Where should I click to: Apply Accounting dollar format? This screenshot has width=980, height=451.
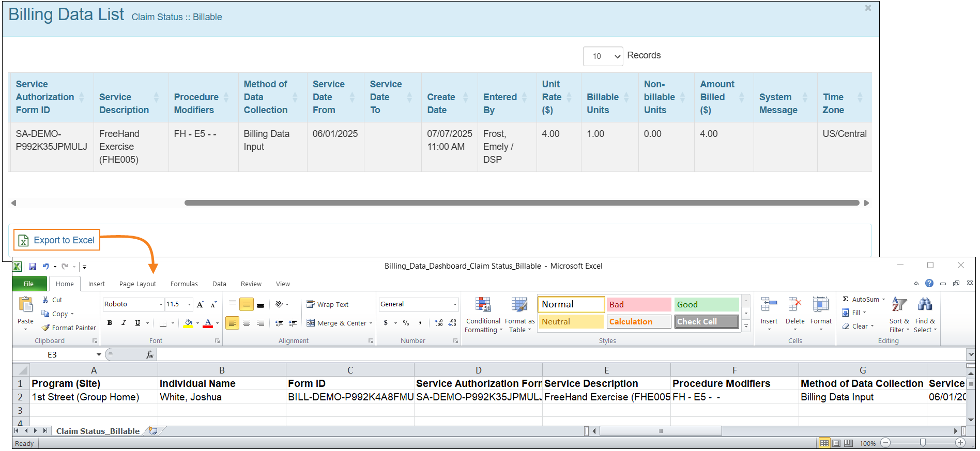(386, 323)
